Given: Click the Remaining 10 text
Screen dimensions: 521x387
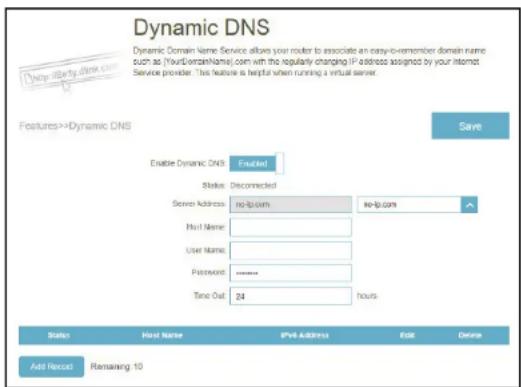Looking at the screenshot, I should (117, 367).
